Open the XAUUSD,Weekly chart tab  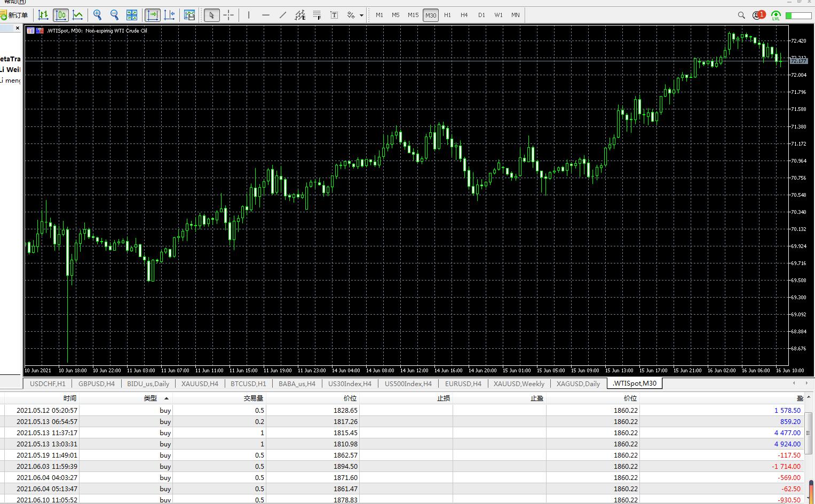519,383
